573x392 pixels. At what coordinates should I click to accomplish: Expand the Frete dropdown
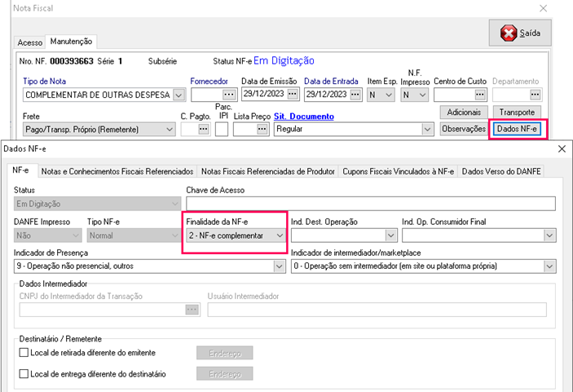(x=169, y=129)
